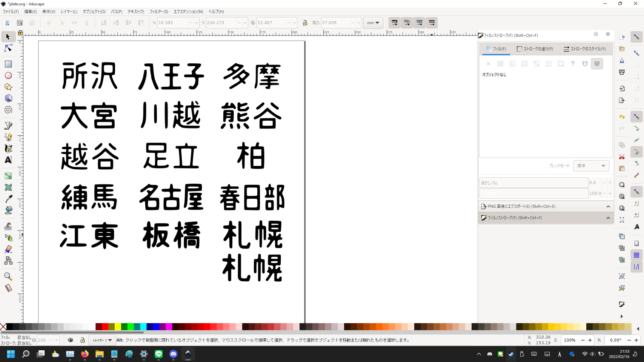Toggle the current layer lock
644x362 pixels.
[x=83, y=340]
